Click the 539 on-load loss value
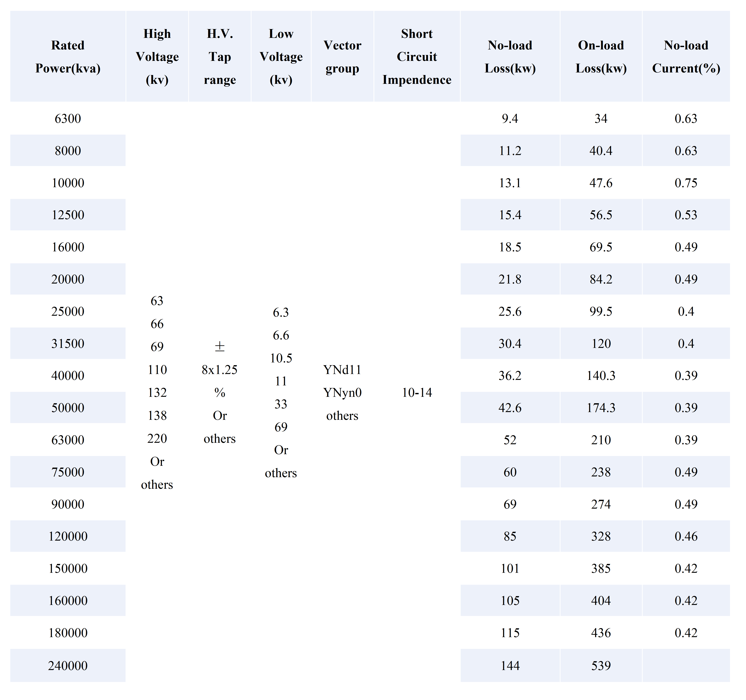 601,665
